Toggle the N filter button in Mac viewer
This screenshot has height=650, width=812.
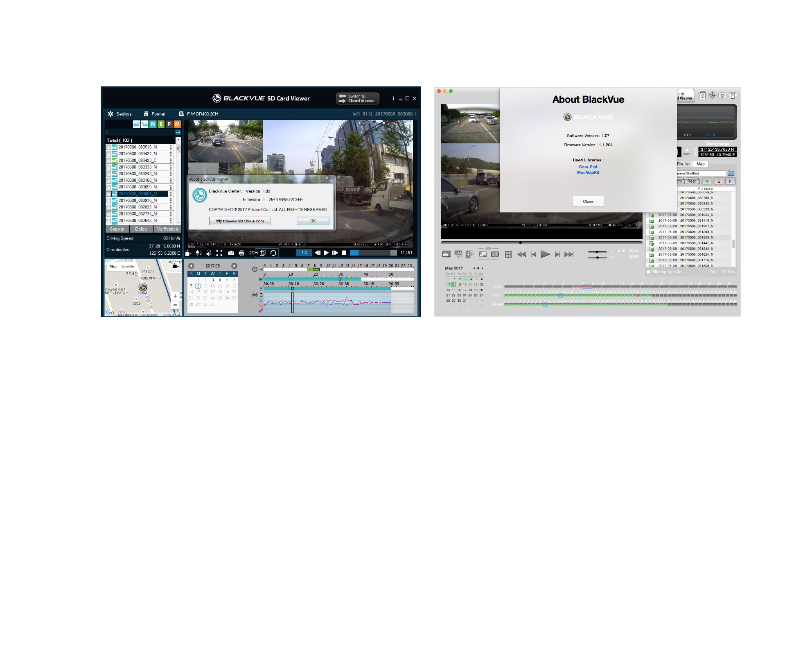click(707, 181)
